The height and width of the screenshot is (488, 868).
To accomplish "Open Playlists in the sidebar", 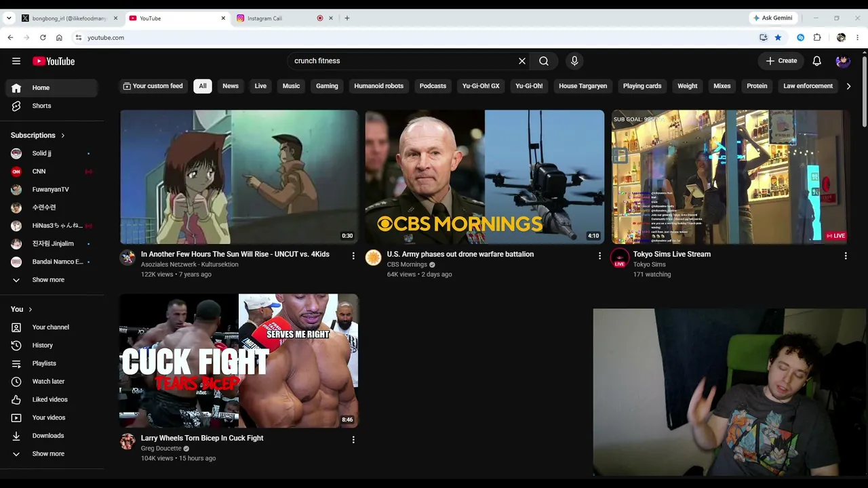I will pyautogui.click(x=52, y=363).
